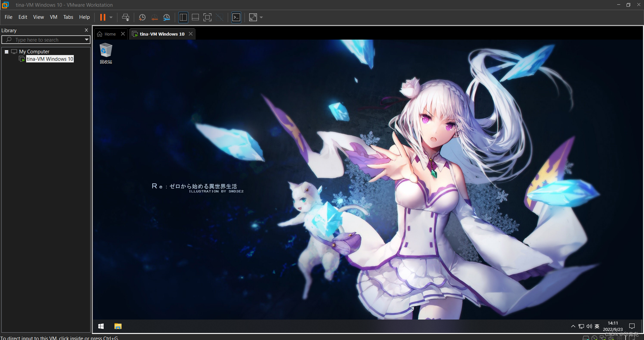The height and width of the screenshot is (340, 644).
Task: Enter full screen mode
Action: point(208,17)
